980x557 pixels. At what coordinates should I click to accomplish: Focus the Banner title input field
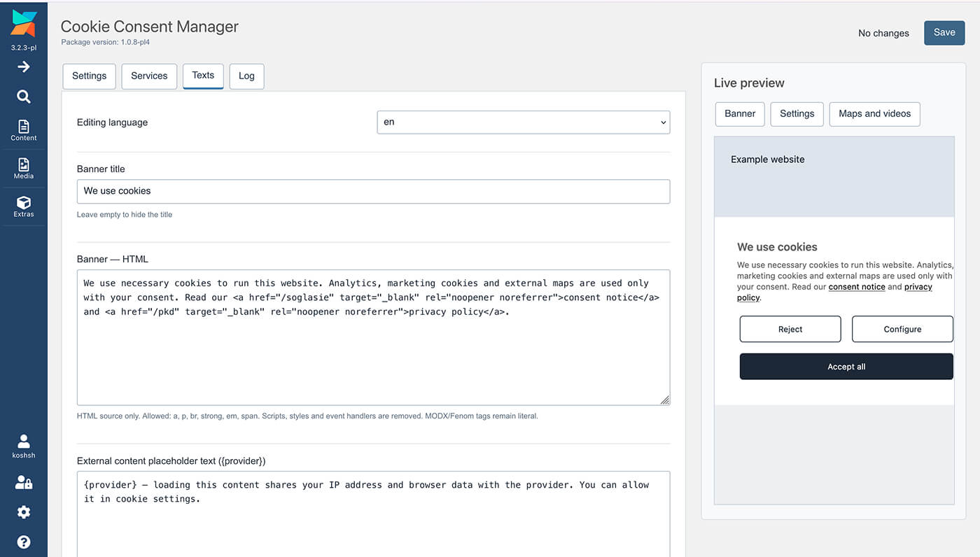tap(373, 191)
